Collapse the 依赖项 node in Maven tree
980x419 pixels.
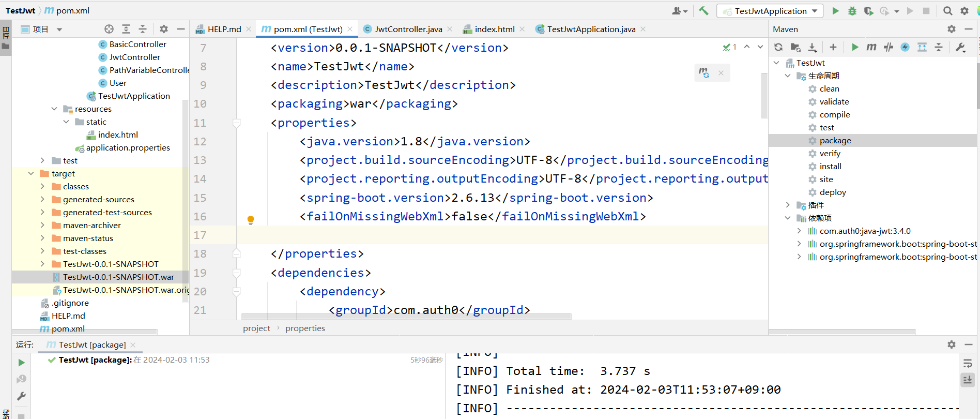(x=788, y=218)
